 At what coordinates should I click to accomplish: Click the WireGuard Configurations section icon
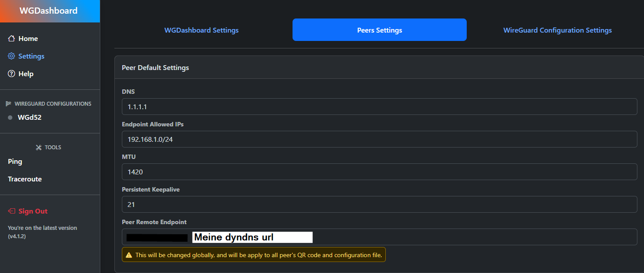coord(8,104)
